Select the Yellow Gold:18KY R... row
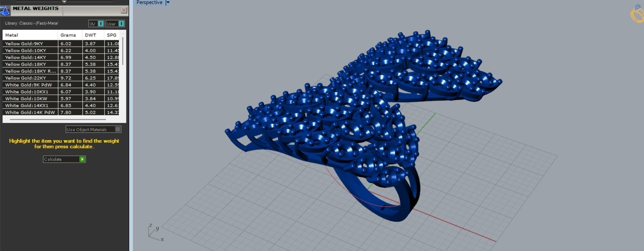 point(61,71)
